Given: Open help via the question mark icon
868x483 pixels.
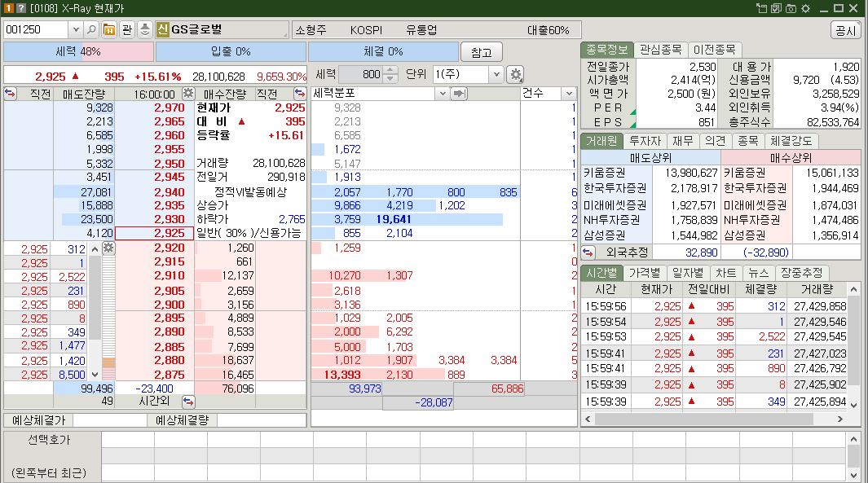Looking at the screenshot, I should 21,8.
